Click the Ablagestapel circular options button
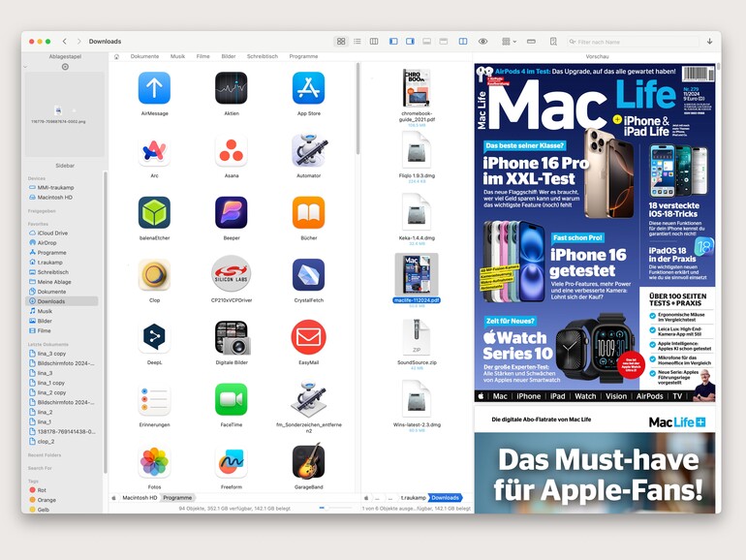Image resolution: width=746 pixels, height=560 pixels. coord(65,67)
